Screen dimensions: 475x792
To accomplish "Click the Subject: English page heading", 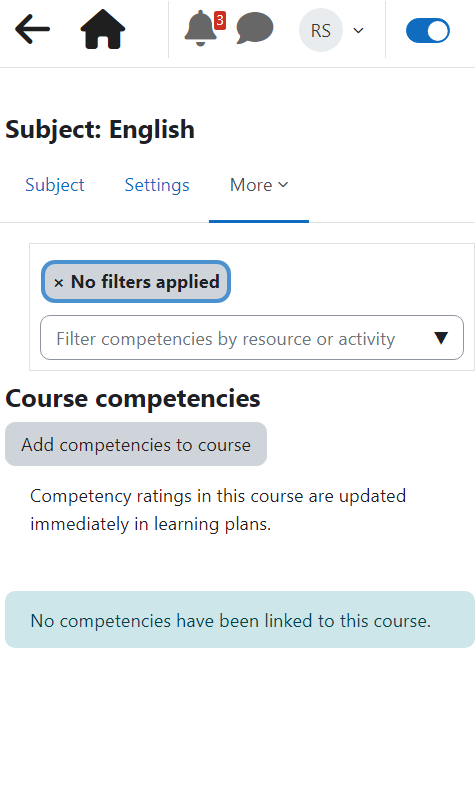I will pyautogui.click(x=100, y=129).
